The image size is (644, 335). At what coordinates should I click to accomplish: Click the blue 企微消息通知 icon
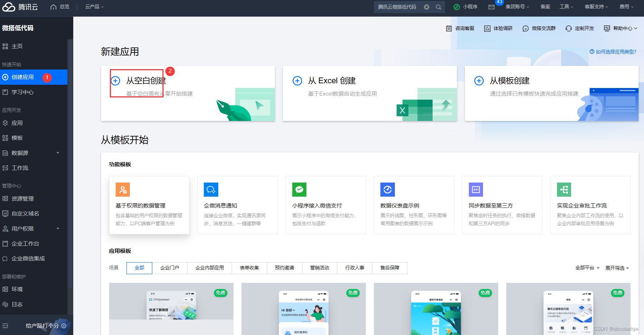click(211, 189)
